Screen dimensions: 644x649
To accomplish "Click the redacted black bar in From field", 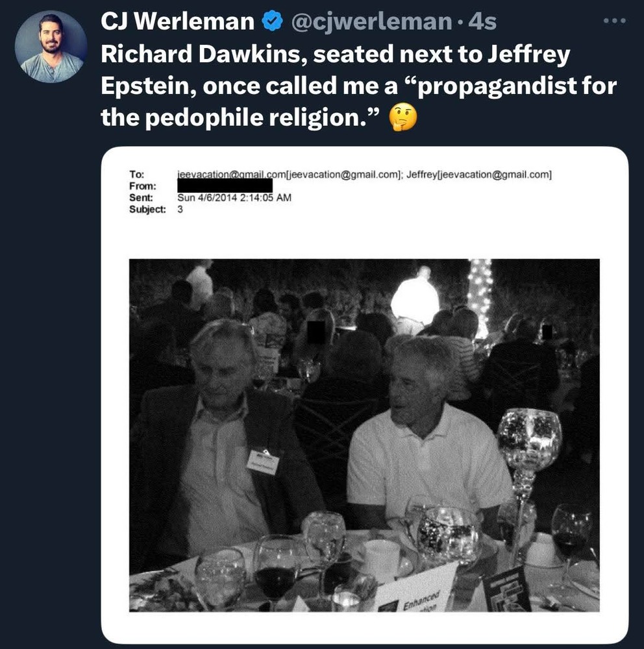I will tap(224, 186).
